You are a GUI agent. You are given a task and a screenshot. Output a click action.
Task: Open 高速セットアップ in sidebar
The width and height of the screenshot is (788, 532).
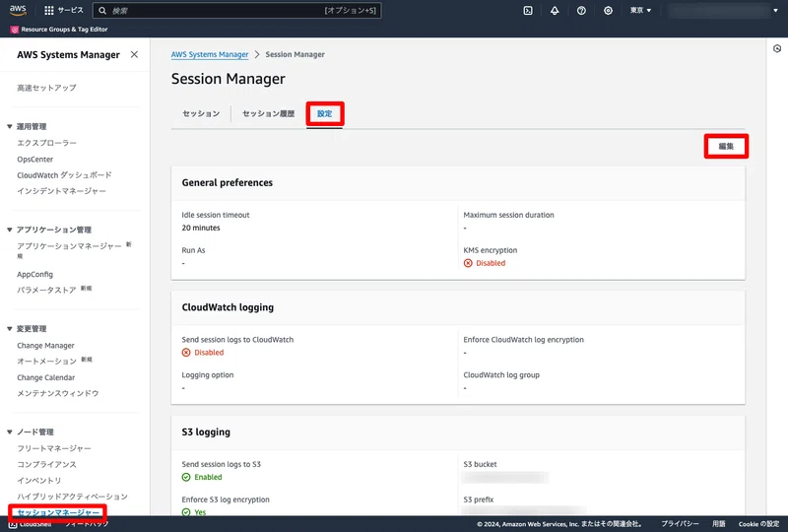pyautogui.click(x=46, y=88)
